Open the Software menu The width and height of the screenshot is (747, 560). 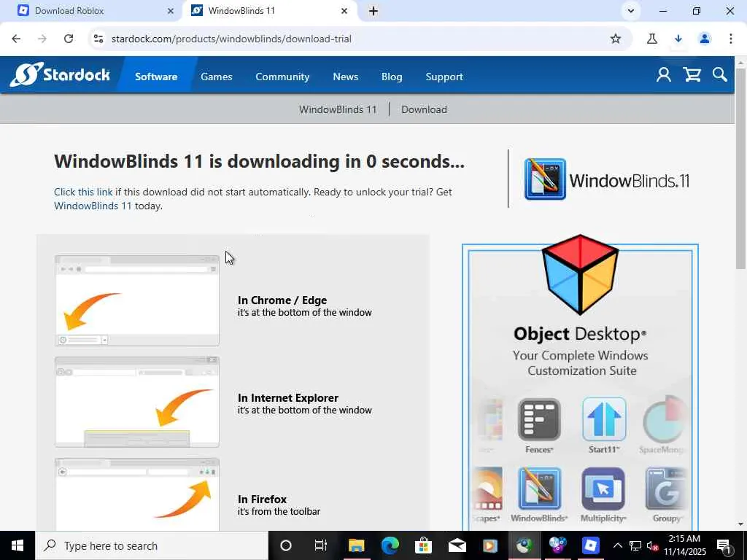tap(156, 77)
